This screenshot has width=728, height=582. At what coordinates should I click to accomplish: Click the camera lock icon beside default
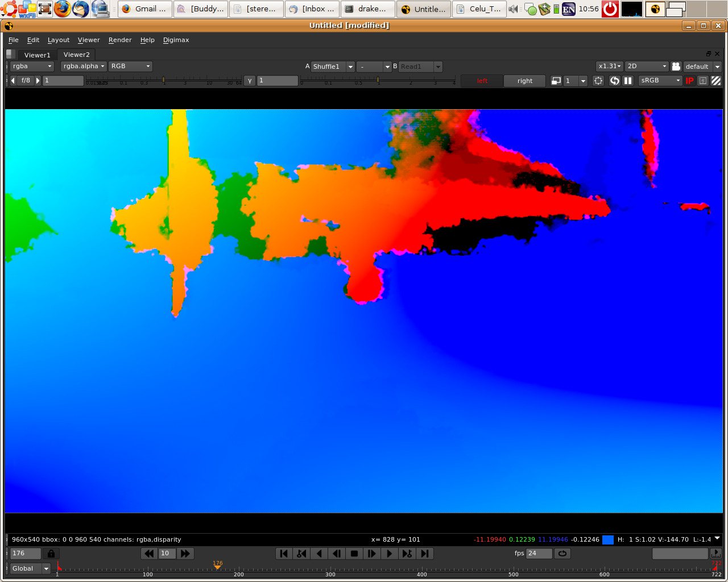click(676, 66)
